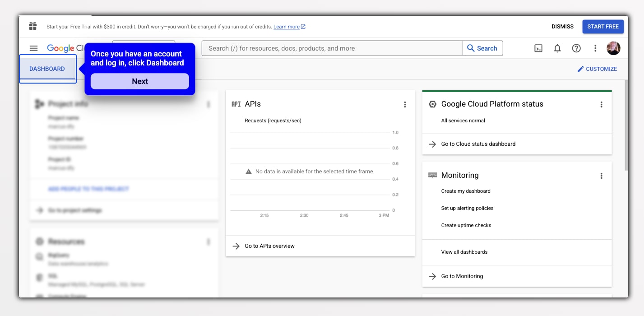Image resolution: width=644 pixels, height=316 pixels.
Task: Click the Customize button
Action: tap(597, 69)
